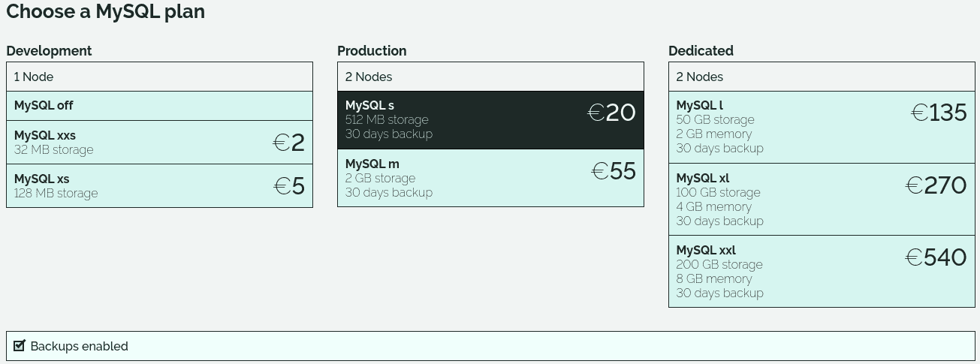
Task: Click the €540 price
Action: (936, 257)
